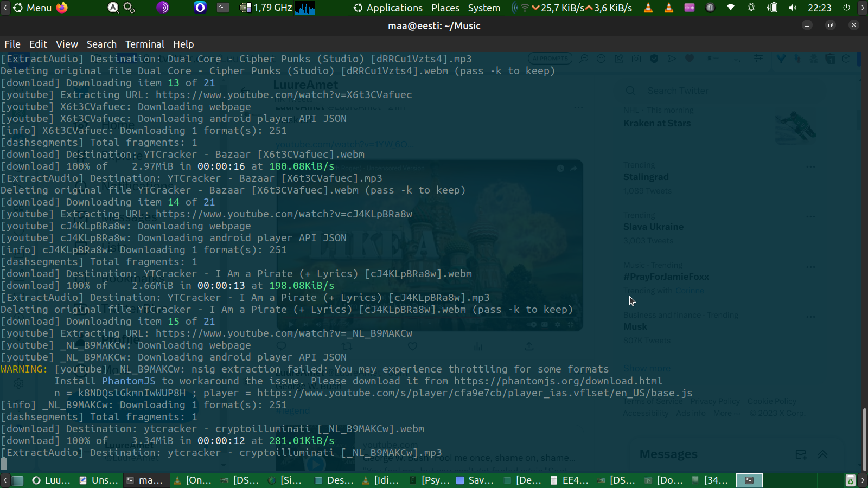Open the trash icon in bottom panel
The image size is (868, 488).
[x=850, y=480]
